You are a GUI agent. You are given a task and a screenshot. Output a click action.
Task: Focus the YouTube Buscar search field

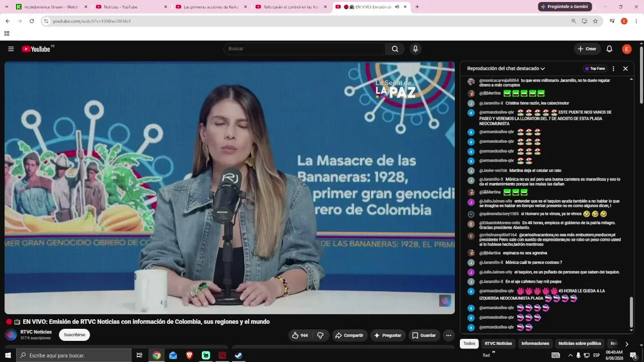[305, 49]
